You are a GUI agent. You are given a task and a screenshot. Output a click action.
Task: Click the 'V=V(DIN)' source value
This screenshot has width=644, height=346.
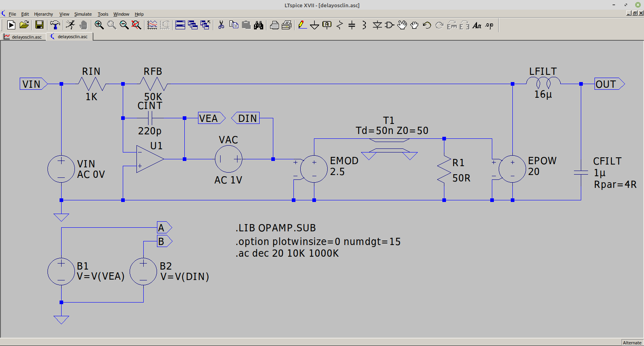(x=185, y=276)
